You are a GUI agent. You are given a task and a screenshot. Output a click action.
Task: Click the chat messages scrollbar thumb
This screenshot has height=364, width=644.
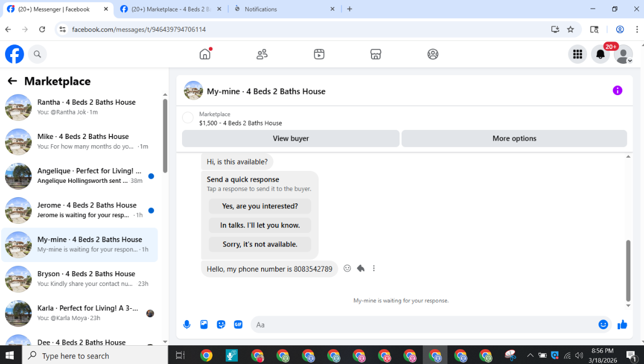coord(628,271)
